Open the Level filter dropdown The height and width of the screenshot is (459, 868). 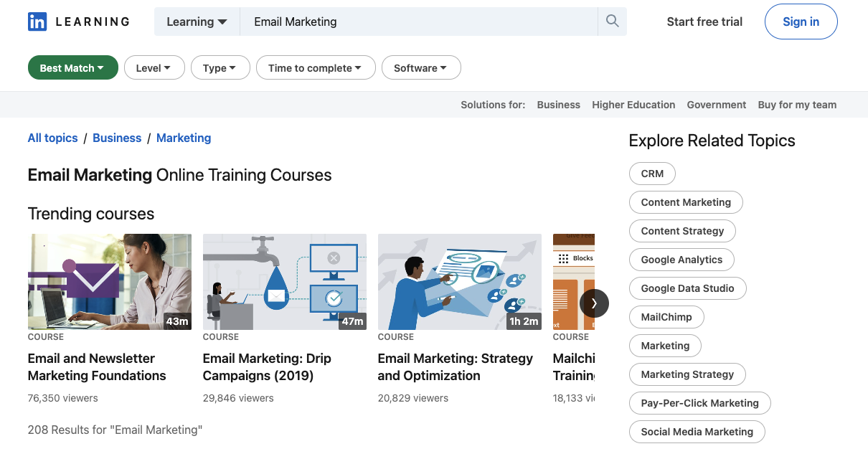(154, 67)
